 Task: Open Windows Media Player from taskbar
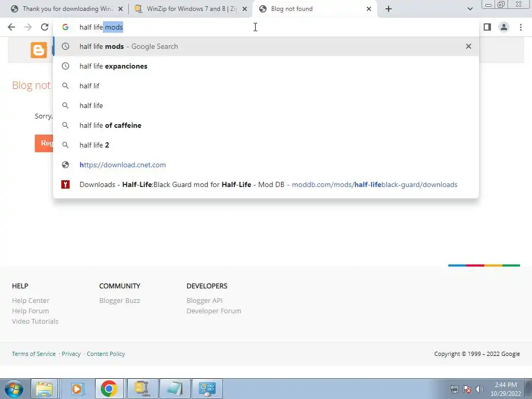pyautogui.click(x=77, y=389)
